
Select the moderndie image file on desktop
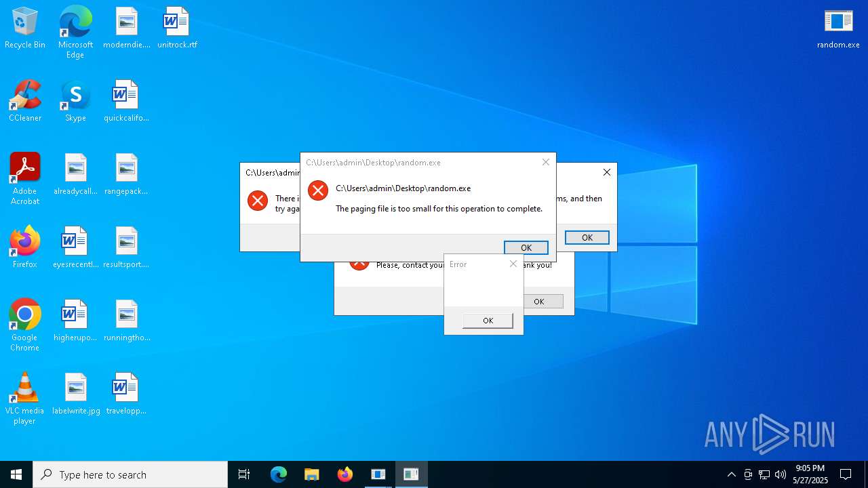click(x=127, y=28)
